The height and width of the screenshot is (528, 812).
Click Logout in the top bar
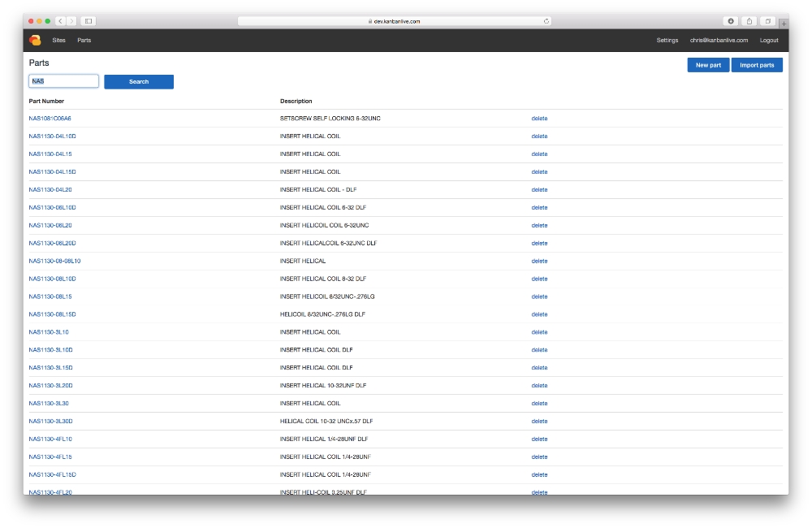click(768, 40)
